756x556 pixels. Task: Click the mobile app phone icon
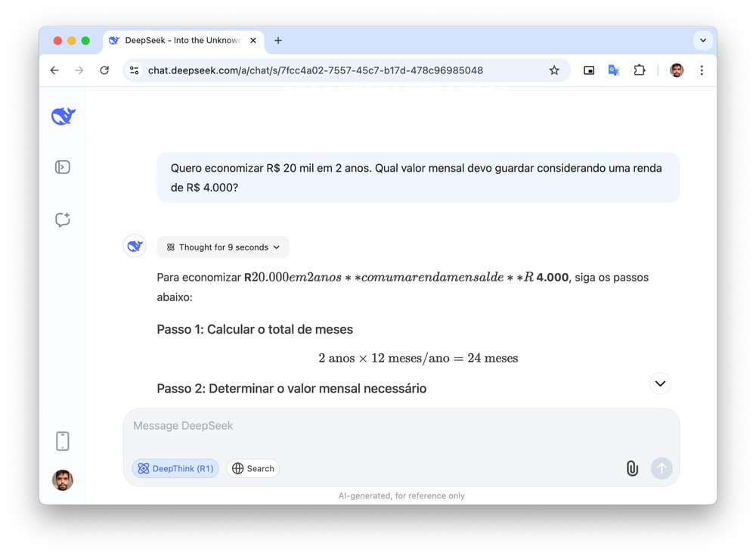click(63, 441)
